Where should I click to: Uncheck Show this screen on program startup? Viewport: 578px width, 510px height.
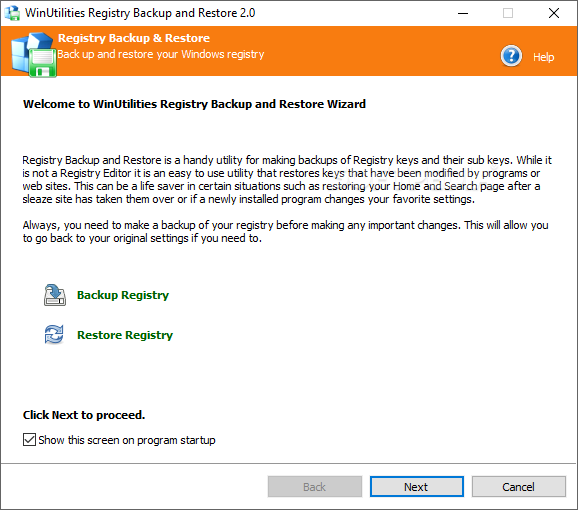29,440
